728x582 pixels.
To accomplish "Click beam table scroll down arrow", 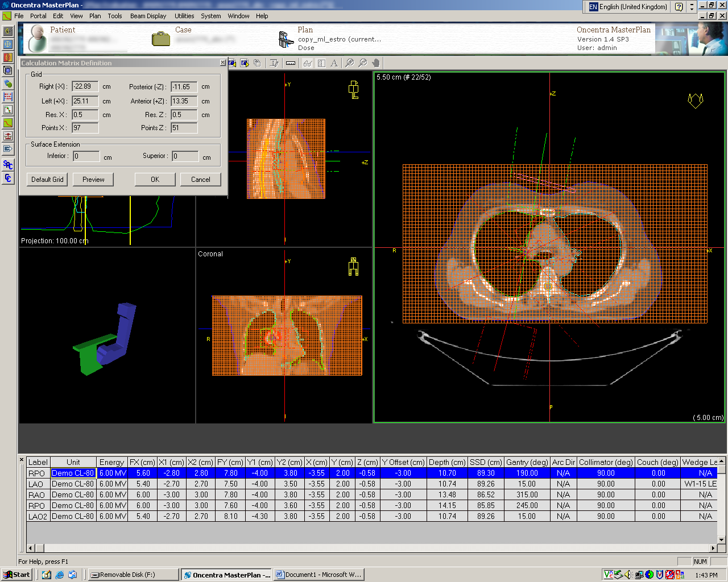I will [x=722, y=540].
